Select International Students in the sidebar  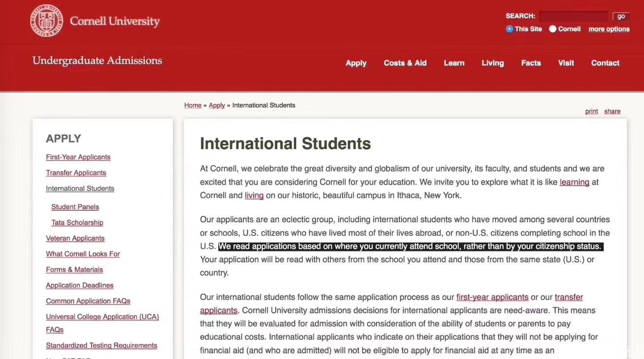click(80, 188)
